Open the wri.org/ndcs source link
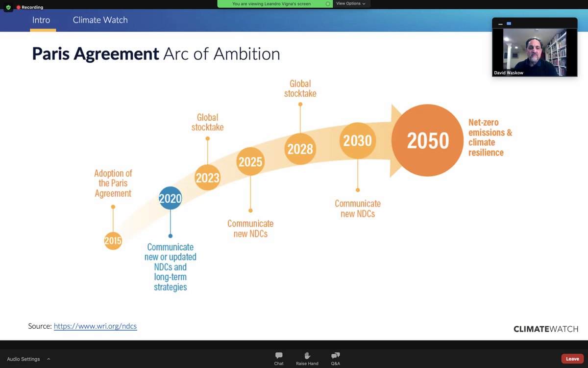 (95, 326)
